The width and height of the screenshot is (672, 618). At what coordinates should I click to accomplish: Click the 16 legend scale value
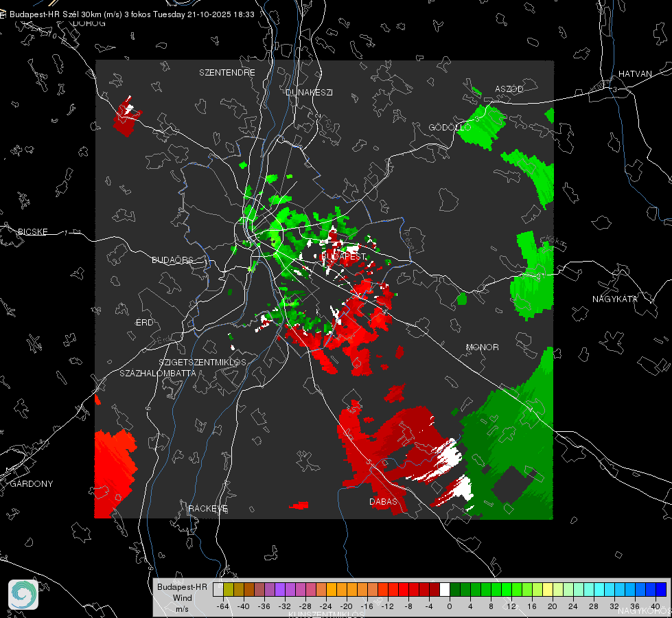click(x=532, y=606)
